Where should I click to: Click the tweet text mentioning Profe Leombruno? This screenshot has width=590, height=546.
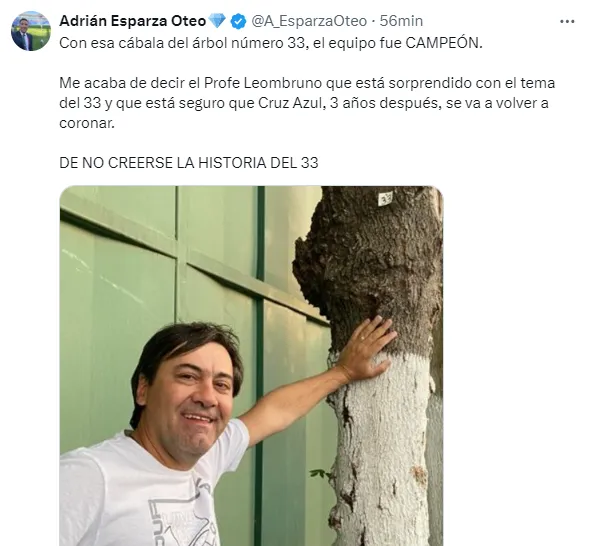point(307,103)
